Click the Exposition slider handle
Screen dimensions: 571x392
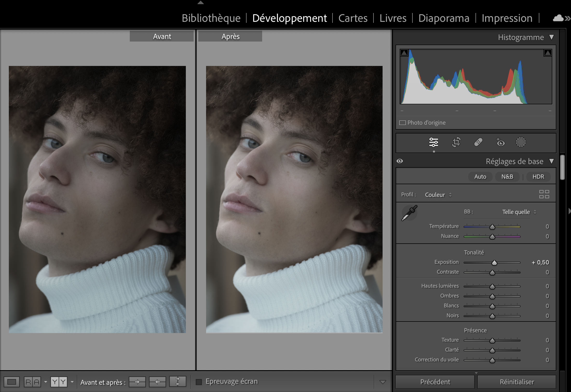[494, 263]
